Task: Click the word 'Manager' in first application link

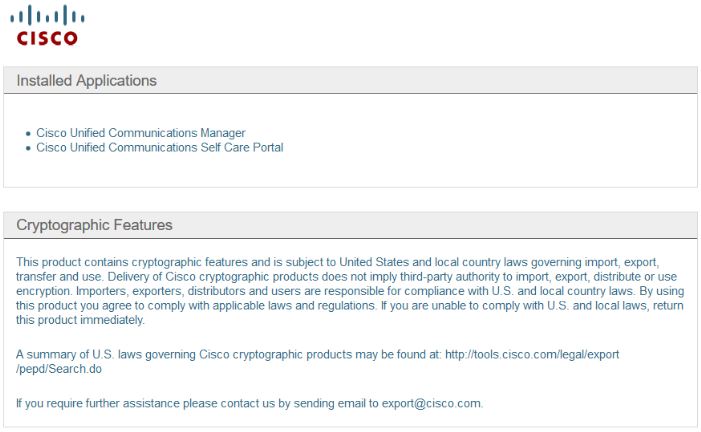Action: click(x=223, y=133)
